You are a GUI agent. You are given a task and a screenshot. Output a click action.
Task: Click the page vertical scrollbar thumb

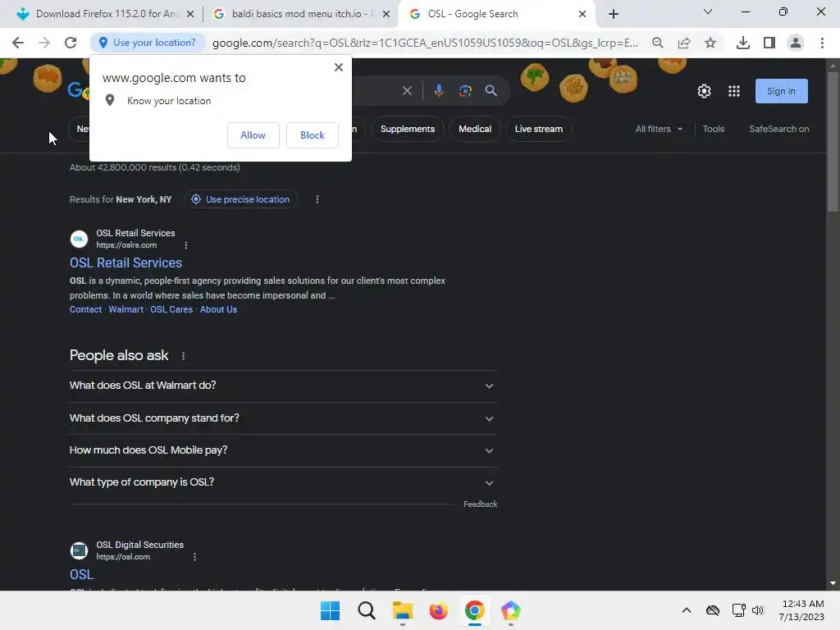pos(832,140)
